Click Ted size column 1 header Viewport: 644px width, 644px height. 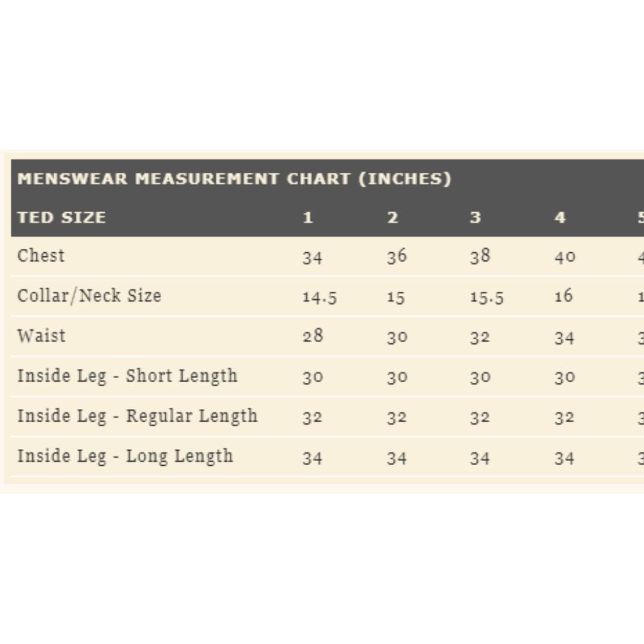[x=308, y=217]
